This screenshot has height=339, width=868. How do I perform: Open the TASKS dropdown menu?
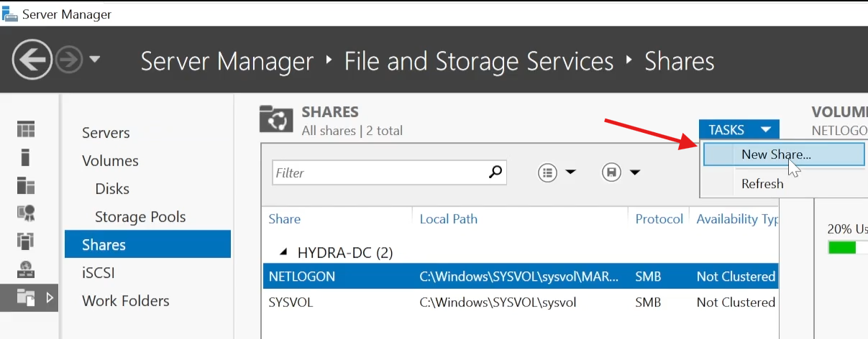[x=739, y=130]
